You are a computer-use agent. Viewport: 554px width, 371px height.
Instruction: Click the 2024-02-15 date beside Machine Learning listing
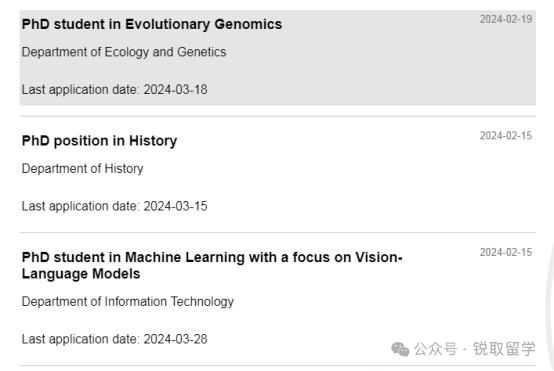[x=506, y=252]
